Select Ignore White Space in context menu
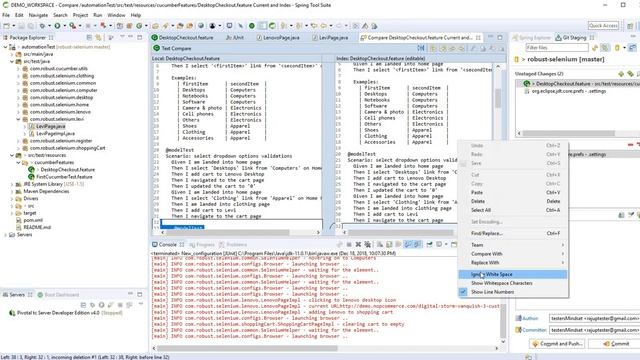 tap(513, 274)
